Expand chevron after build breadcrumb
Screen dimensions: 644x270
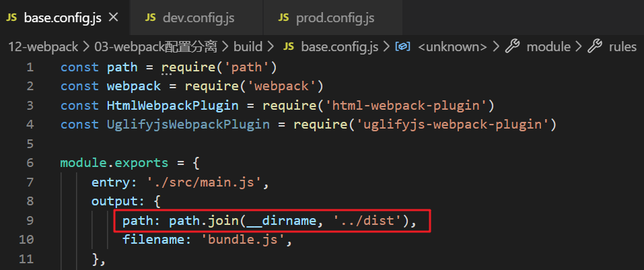click(271, 47)
